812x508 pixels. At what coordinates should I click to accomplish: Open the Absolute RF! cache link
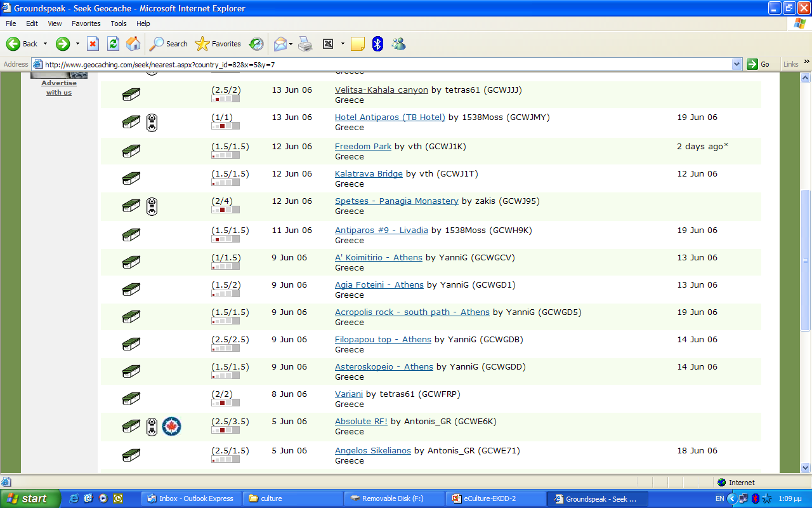[x=361, y=421]
